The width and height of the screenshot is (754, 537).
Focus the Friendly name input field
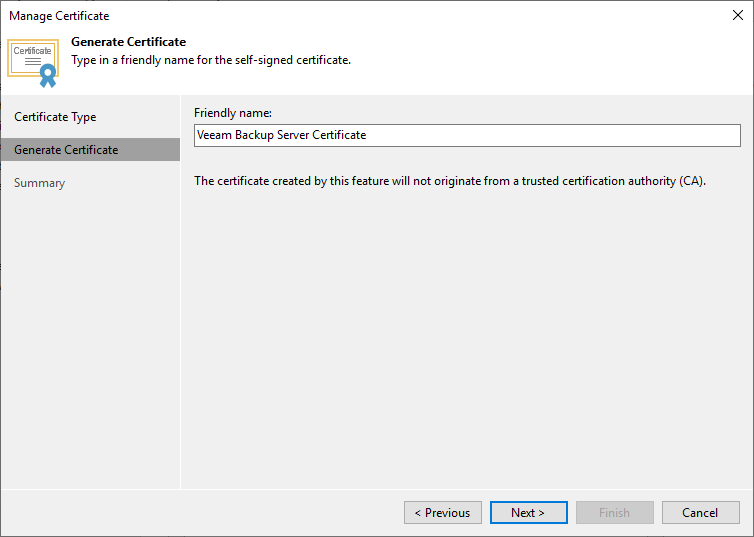pos(467,135)
